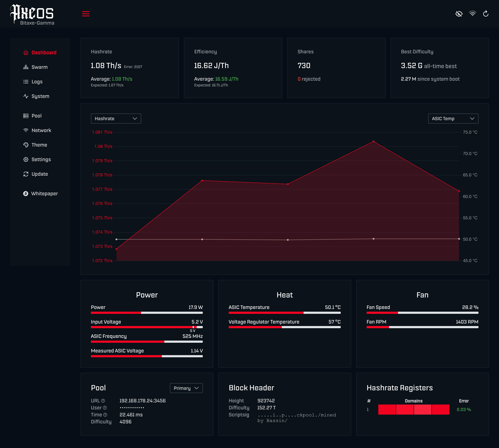Select the Dashboard menu item
499x448 pixels.
pyautogui.click(x=44, y=53)
